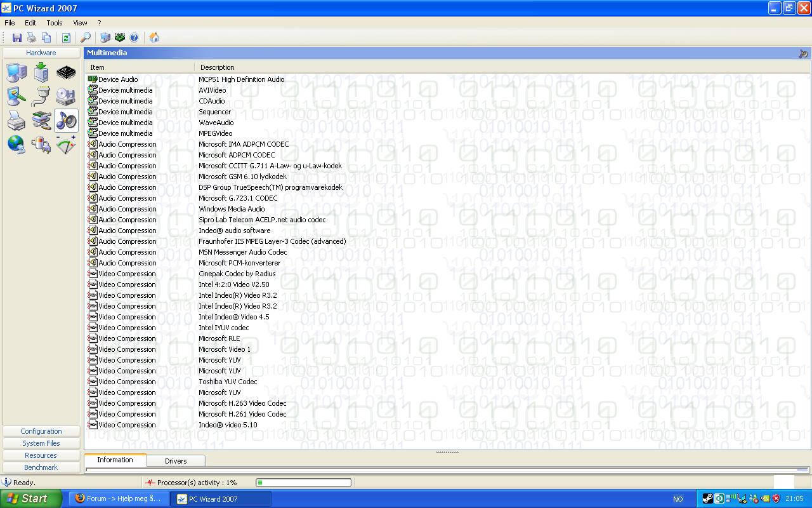Select DSP Group TrueSpeech row
Screen dimensions: 812x508
(x=448, y=187)
